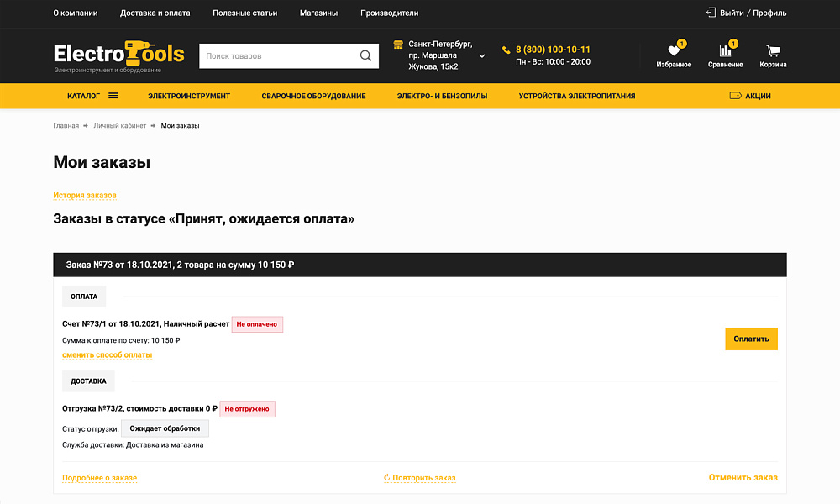
Task: Expand the КАТАЛОГ catalog dropdown
Action: (93, 96)
